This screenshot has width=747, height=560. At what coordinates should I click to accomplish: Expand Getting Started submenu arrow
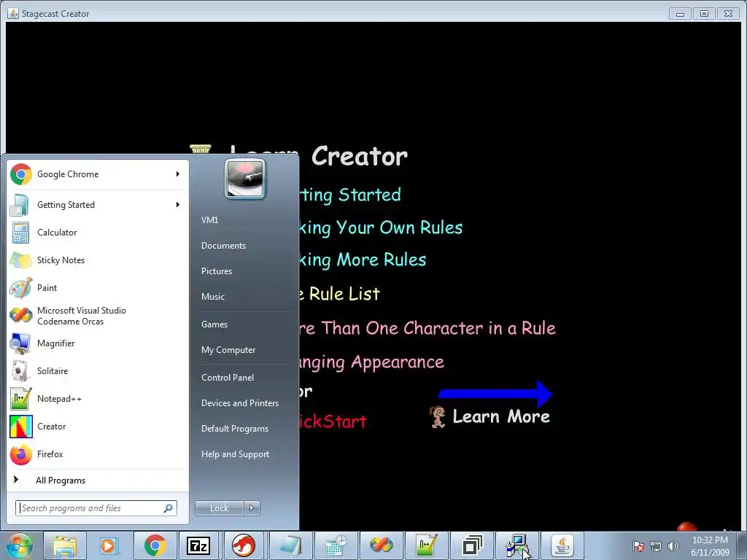(178, 205)
